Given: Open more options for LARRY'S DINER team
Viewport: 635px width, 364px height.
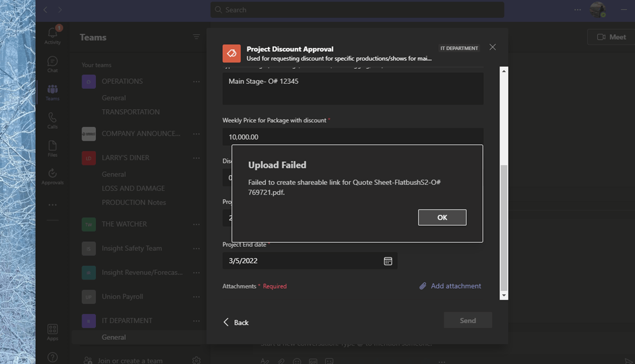Looking at the screenshot, I should point(196,158).
